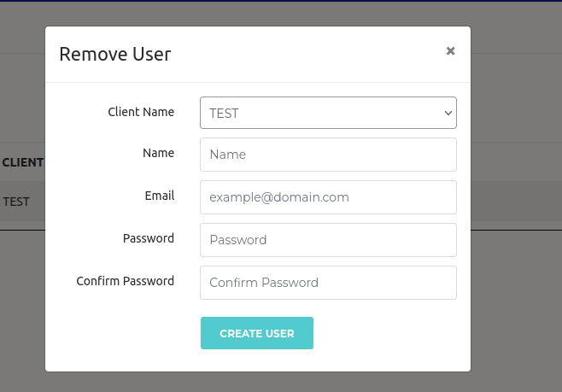Click the Remove User dialog title
The image size is (562, 392).
click(x=114, y=55)
